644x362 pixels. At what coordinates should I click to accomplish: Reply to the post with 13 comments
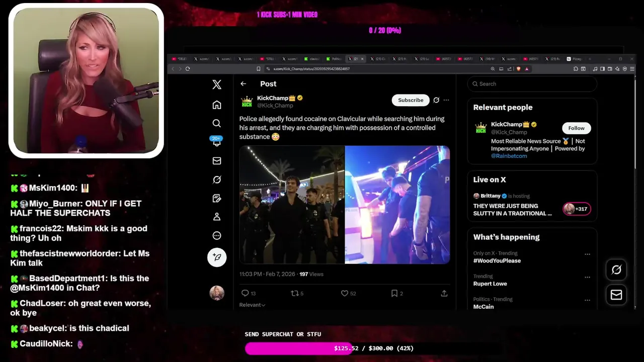(x=249, y=293)
